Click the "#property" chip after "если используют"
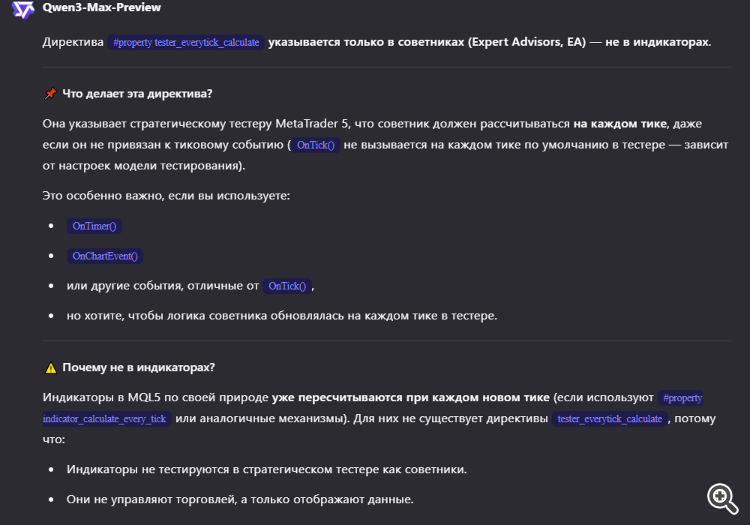The image size is (750, 525). (682, 398)
